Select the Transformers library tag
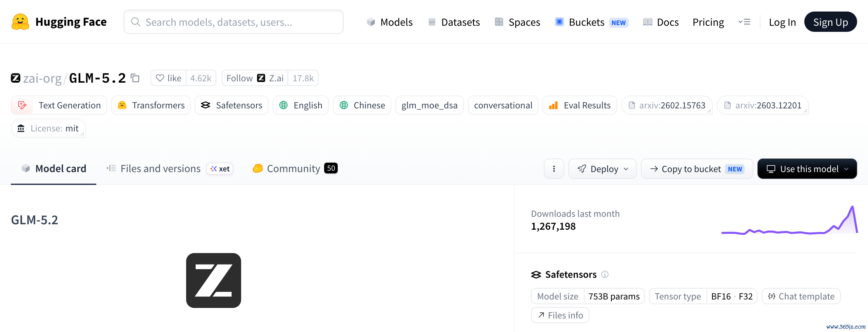The width and height of the screenshot is (868, 332). [151, 105]
